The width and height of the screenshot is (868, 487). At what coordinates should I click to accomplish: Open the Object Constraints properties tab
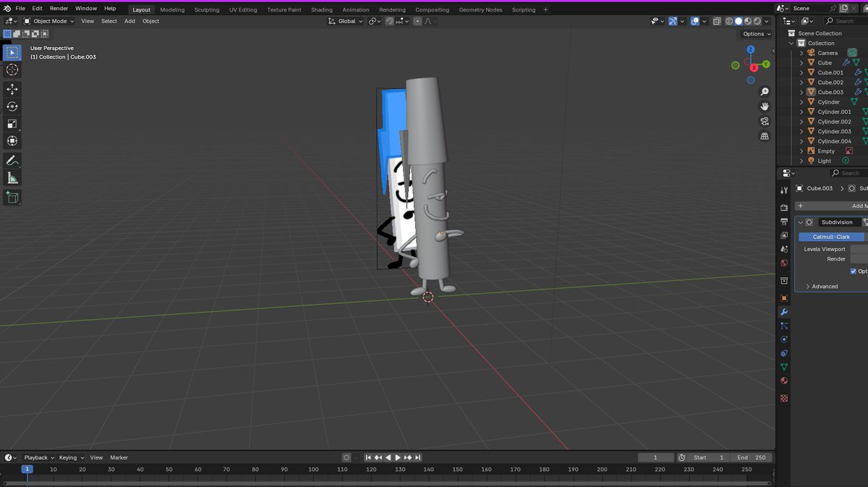click(784, 353)
